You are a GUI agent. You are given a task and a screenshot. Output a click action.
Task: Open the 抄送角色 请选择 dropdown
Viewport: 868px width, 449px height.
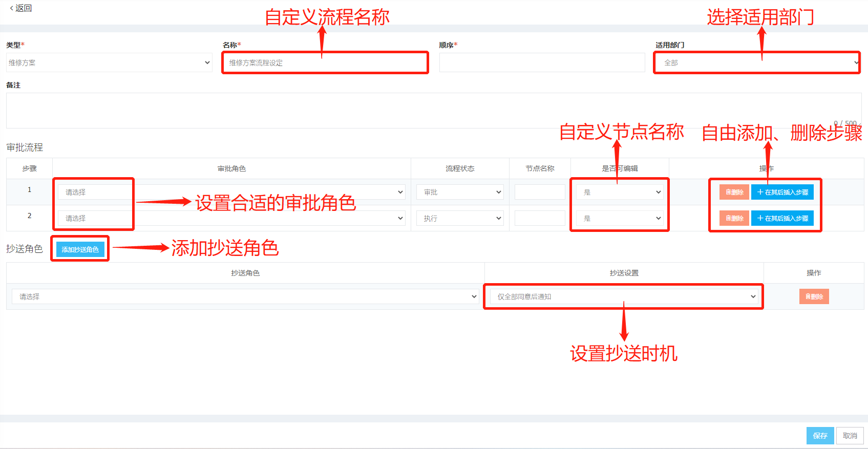[x=245, y=296]
